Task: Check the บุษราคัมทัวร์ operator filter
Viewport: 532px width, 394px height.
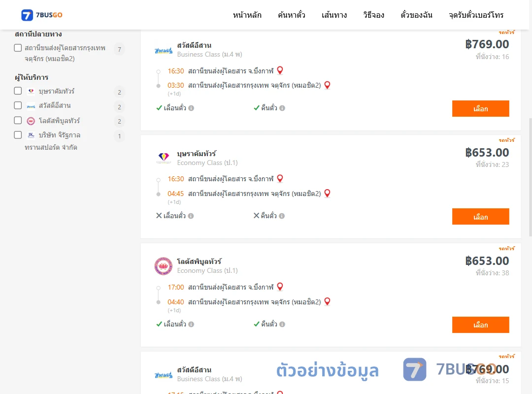Action: [x=18, y=91]
